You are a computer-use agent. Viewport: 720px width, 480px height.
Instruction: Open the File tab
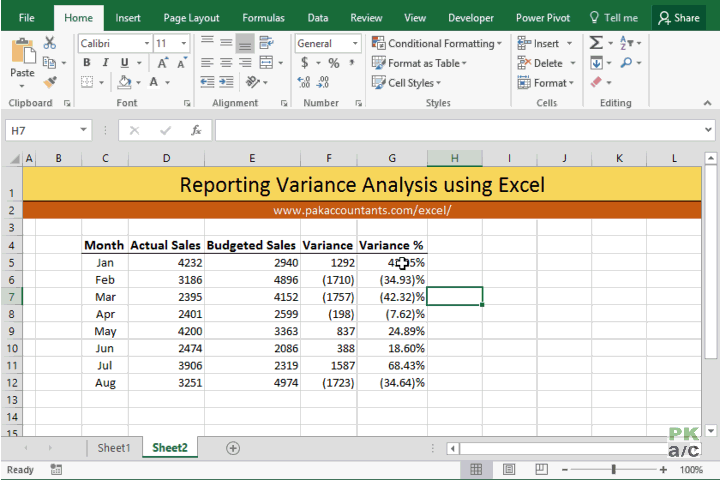(27, 18)
